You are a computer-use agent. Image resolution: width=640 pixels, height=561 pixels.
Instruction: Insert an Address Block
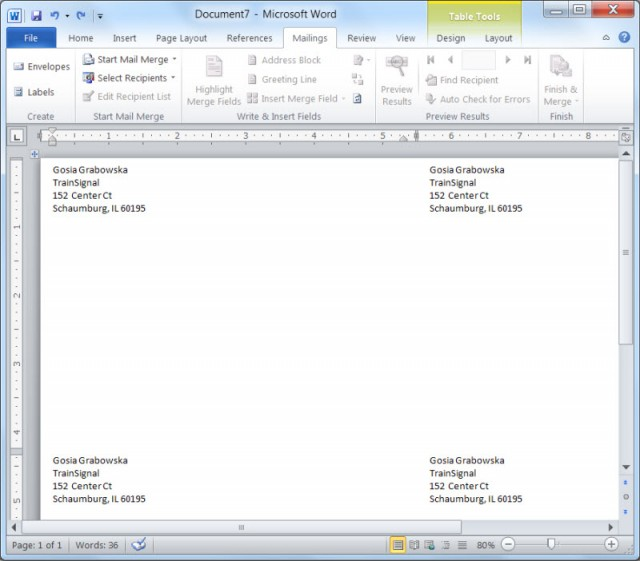[x=284, y=60]
